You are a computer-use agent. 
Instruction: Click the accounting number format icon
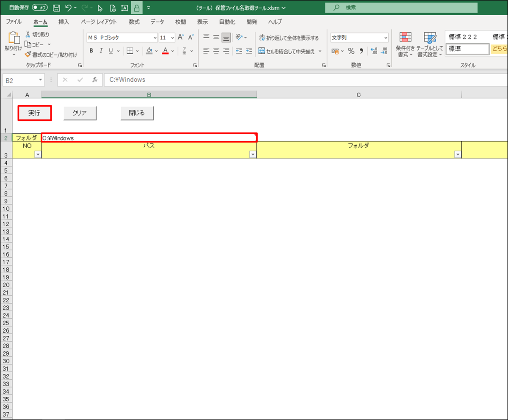point(335,51)
